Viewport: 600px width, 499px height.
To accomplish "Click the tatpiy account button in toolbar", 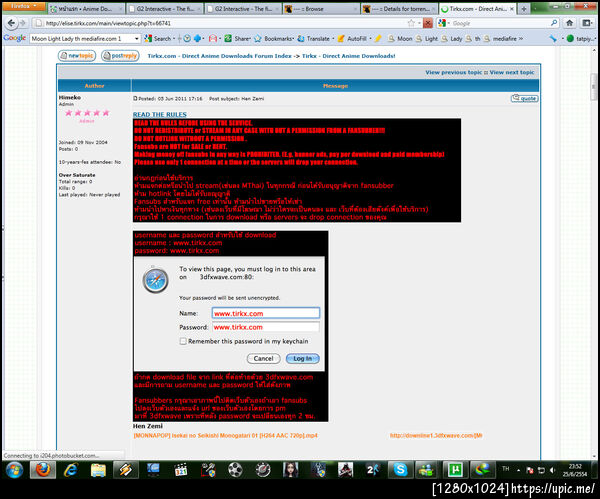I will coord(581,39).
